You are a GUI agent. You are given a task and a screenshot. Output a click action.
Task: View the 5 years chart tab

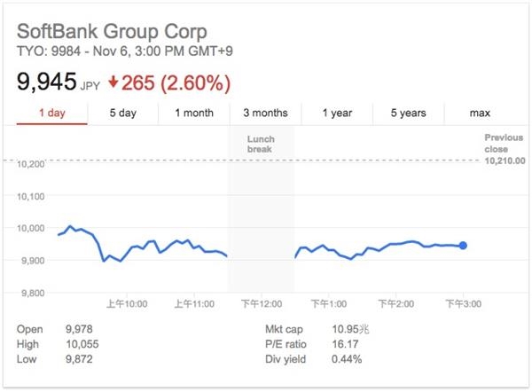[408, 113]
